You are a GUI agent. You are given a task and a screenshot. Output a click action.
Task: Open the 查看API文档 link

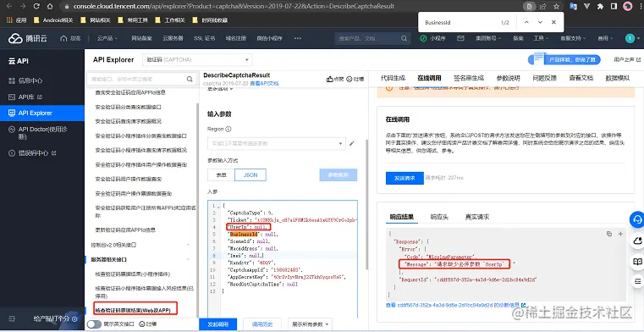coord(264,83)
